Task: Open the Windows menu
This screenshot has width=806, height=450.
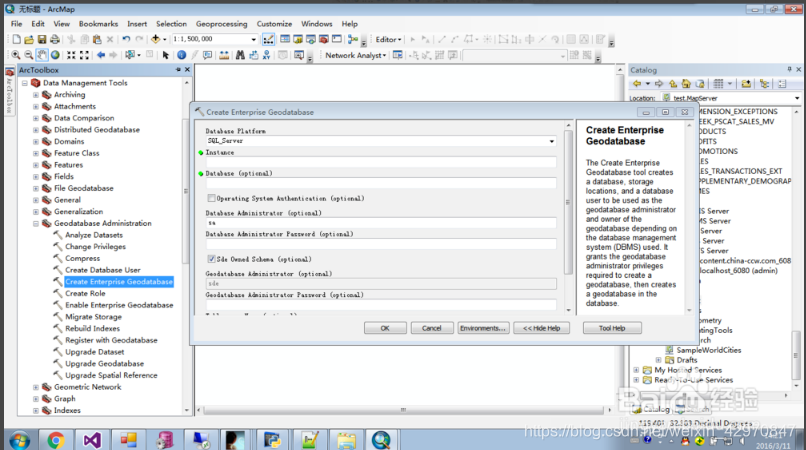Action: point(317,24)
